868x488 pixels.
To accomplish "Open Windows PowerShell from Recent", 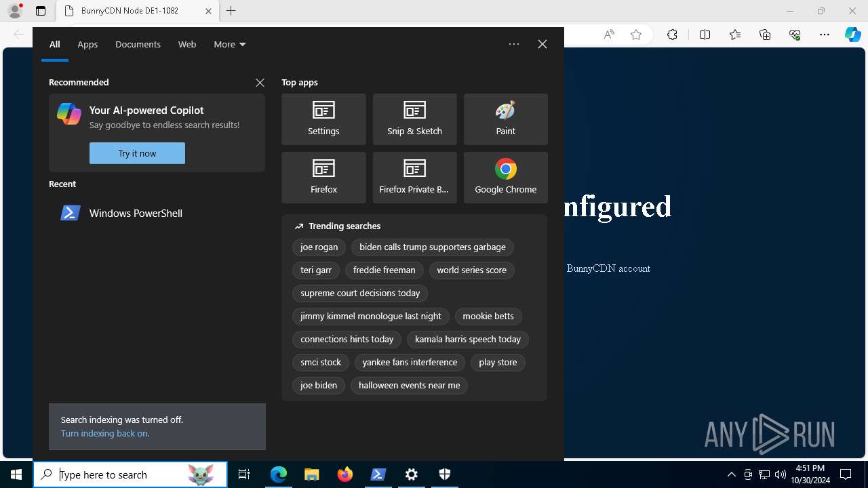I will coord(157,213).
